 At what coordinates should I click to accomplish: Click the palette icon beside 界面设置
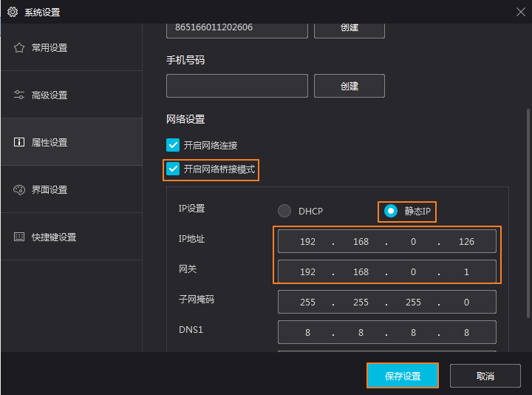pyautogui.click(x=19, y=189)
